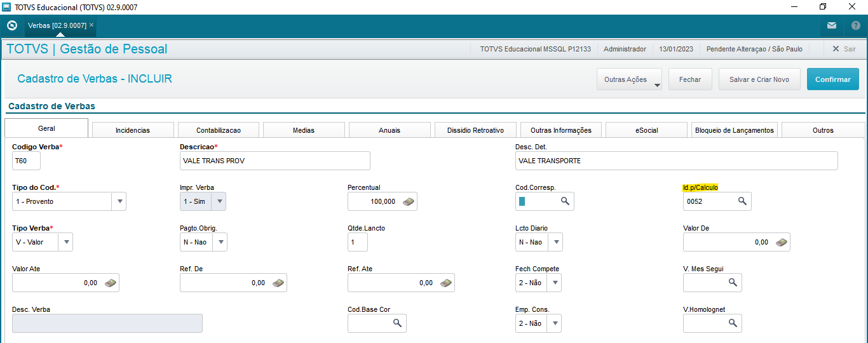Expand the Tipo Verba dropdown
Screen dimensions: 868x343
[x=65, y=242]
